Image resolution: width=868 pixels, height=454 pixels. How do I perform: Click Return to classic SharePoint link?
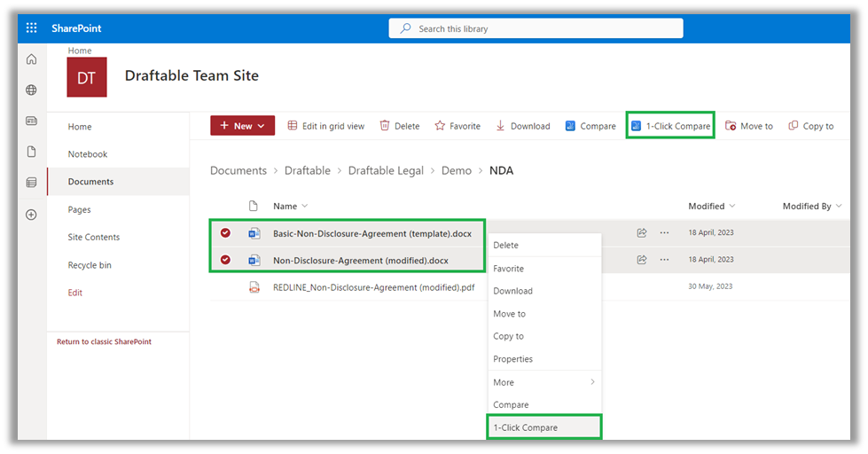click(104, 341)
